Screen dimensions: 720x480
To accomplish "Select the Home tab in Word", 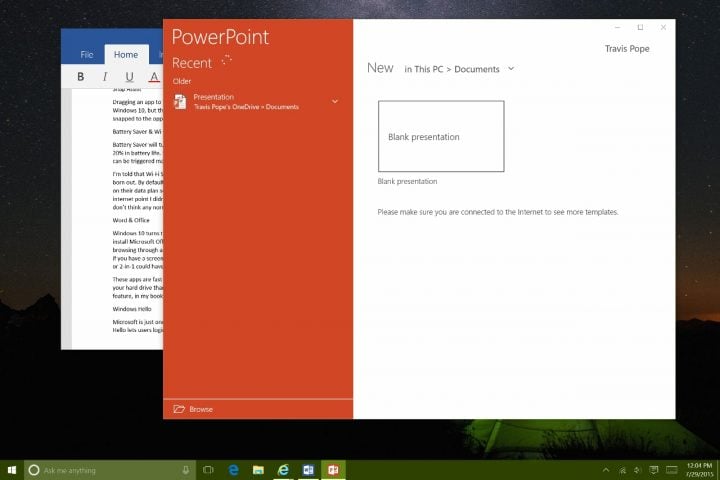I will pyautogui.click(x=126, y=55).
